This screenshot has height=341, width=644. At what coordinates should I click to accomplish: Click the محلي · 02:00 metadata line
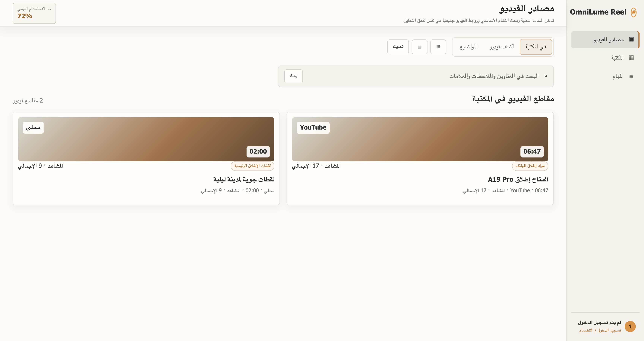click(x=238, y=191)
